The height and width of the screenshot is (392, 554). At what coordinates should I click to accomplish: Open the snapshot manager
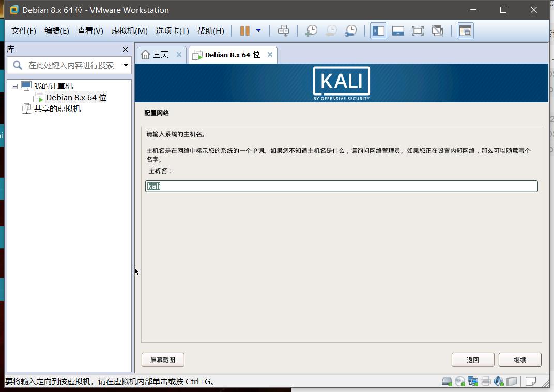351,30
